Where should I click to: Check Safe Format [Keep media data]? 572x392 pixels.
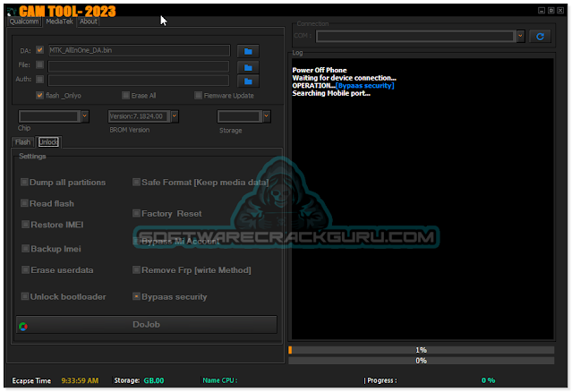[x=136, y=182]
